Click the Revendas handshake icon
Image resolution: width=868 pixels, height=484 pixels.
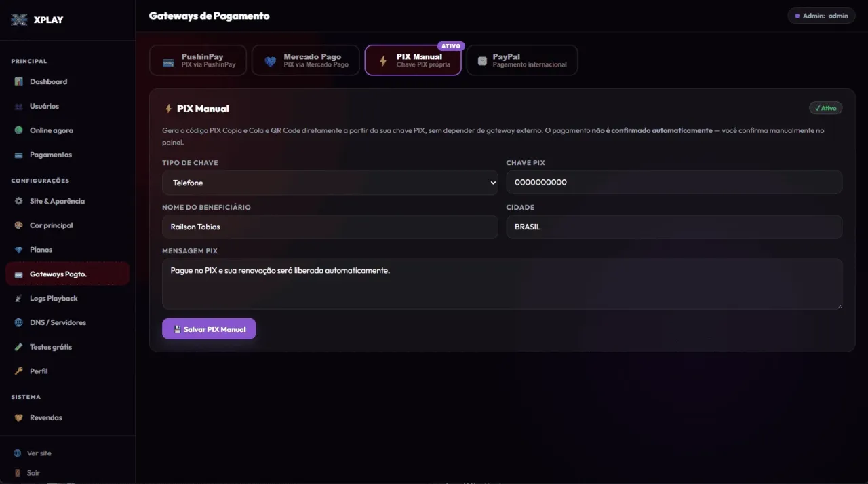click(x=18, y=417)
